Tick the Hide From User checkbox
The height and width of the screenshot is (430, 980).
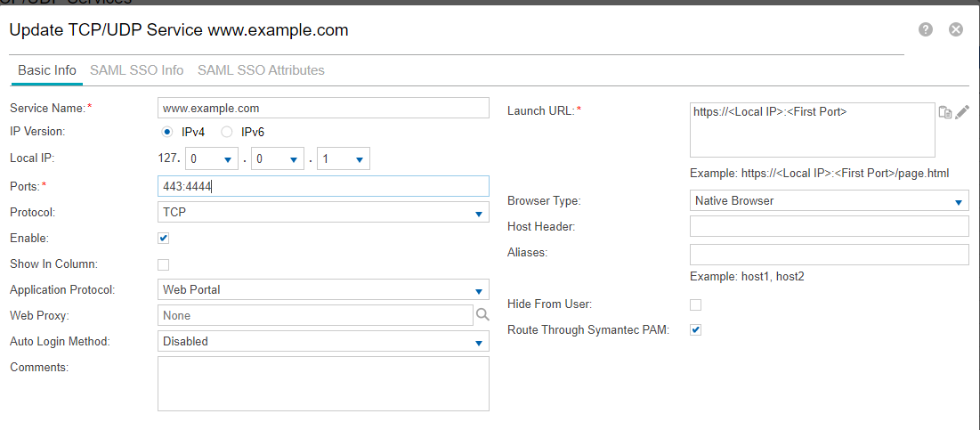pos(696,304)
